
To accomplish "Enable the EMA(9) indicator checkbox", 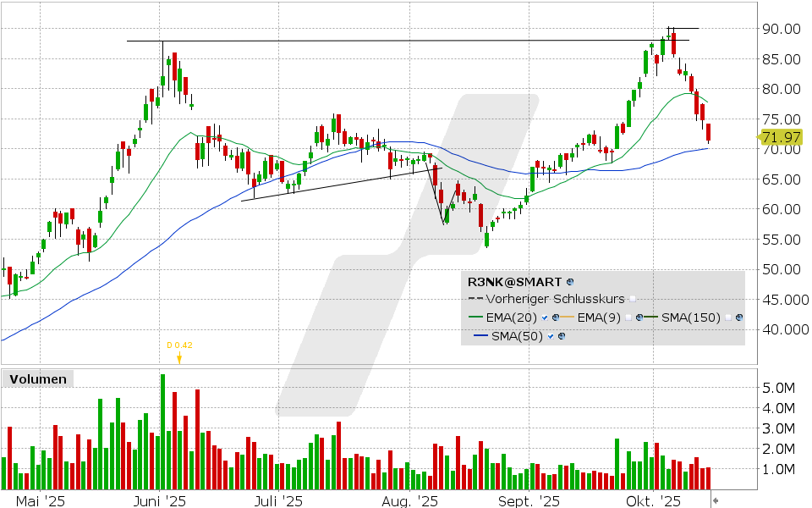I will click(x=630, y=317).
